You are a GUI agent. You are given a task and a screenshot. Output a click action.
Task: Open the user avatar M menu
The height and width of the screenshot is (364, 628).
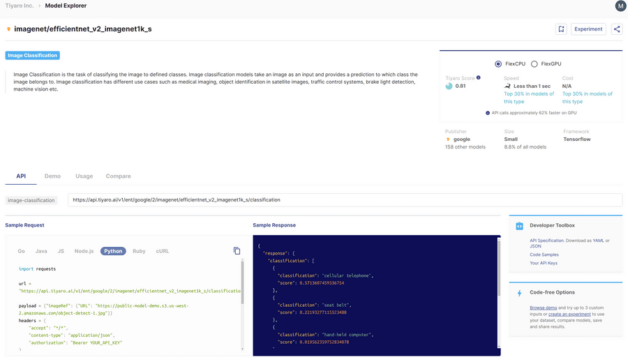tap(621, 6)
